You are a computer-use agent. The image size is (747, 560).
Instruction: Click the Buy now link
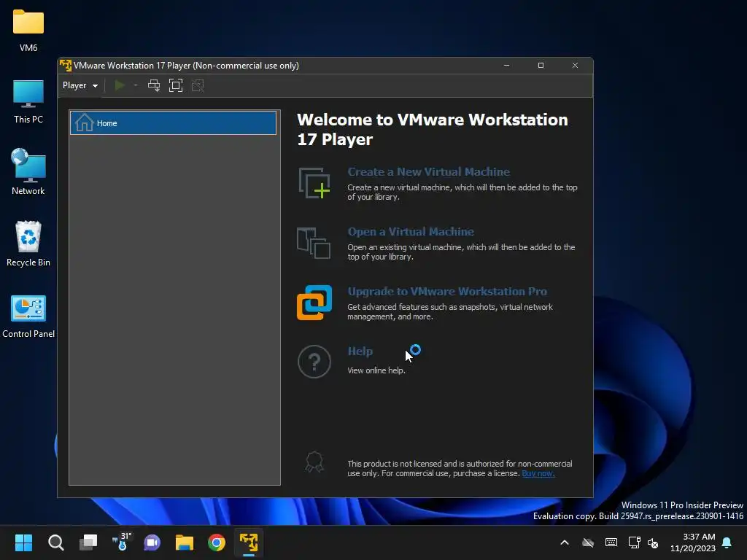click(538, 473)
